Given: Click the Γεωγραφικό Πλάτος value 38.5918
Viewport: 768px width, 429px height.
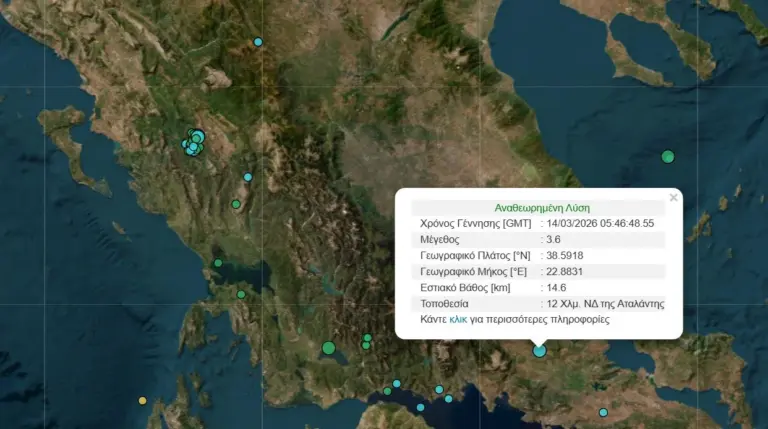Looking at the screenshot, I should click(x=565, y=256).
